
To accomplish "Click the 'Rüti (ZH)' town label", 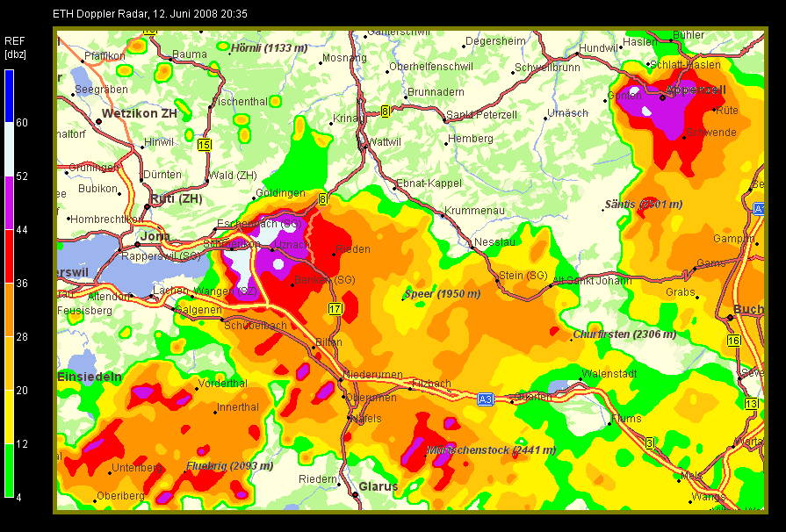I will tap(177, 199).
